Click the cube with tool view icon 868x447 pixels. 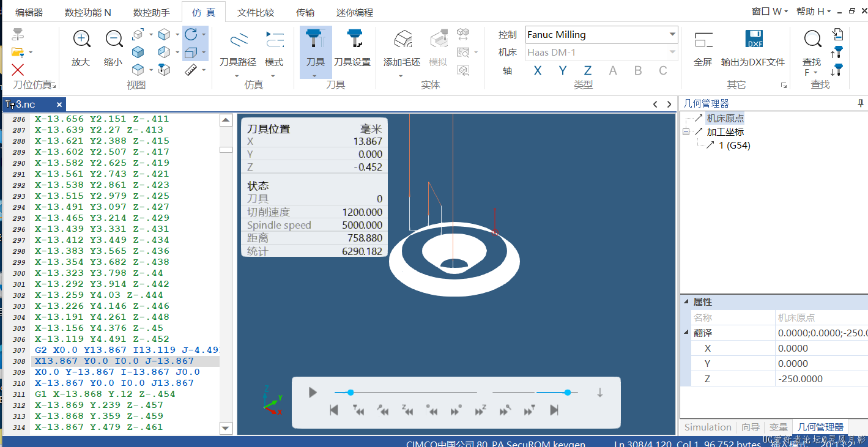tap(164, 70)
